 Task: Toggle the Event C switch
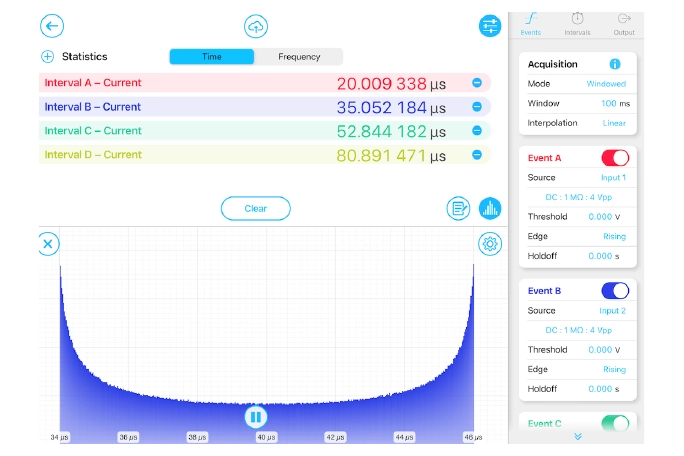point(615,423)
